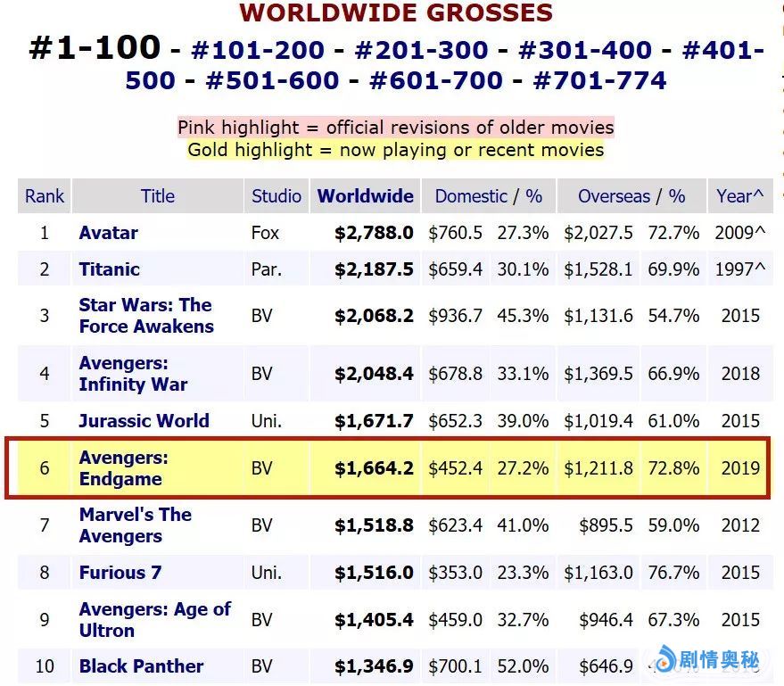This screenshot has height=686, width=784.
Task: Open the #601-700 rankings page
Action: (435, 80)
